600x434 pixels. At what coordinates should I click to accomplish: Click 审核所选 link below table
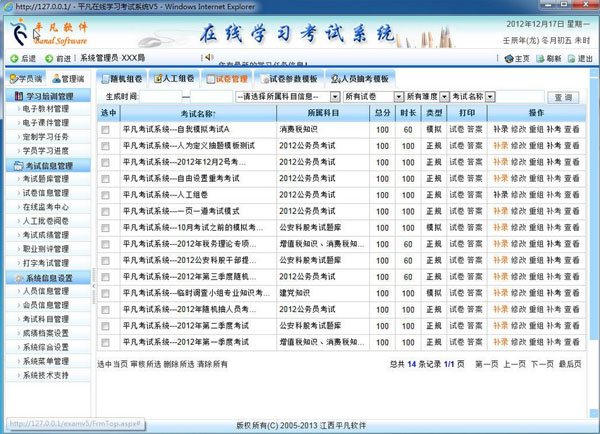145,364
